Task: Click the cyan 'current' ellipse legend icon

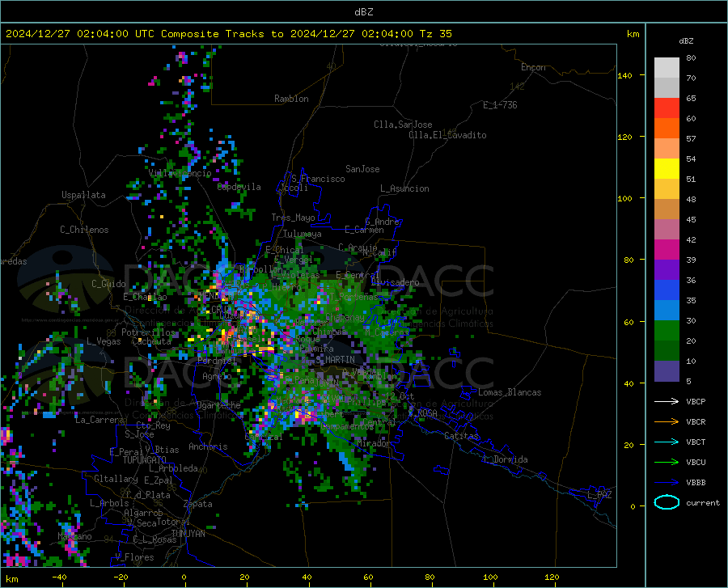Action: click(x=667, y=502)
